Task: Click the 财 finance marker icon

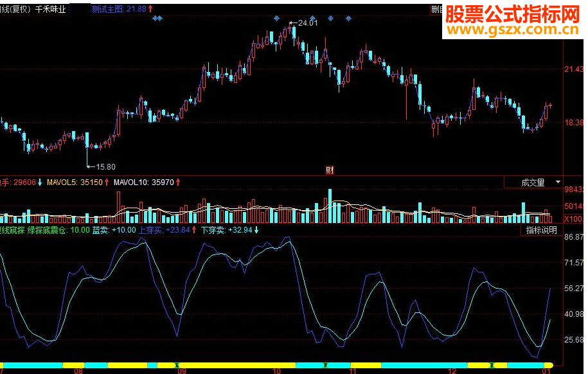Action: coord(330,171)
